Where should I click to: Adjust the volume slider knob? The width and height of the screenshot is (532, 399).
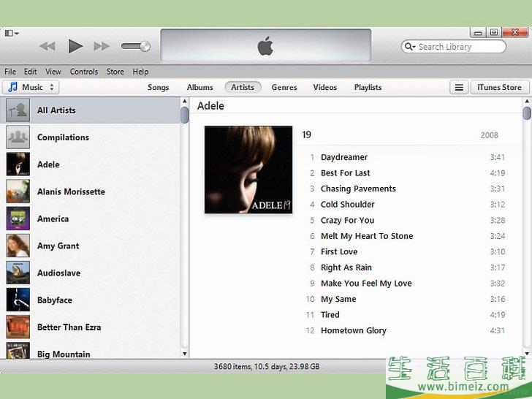pyautogui.click(x=145, y=46)
